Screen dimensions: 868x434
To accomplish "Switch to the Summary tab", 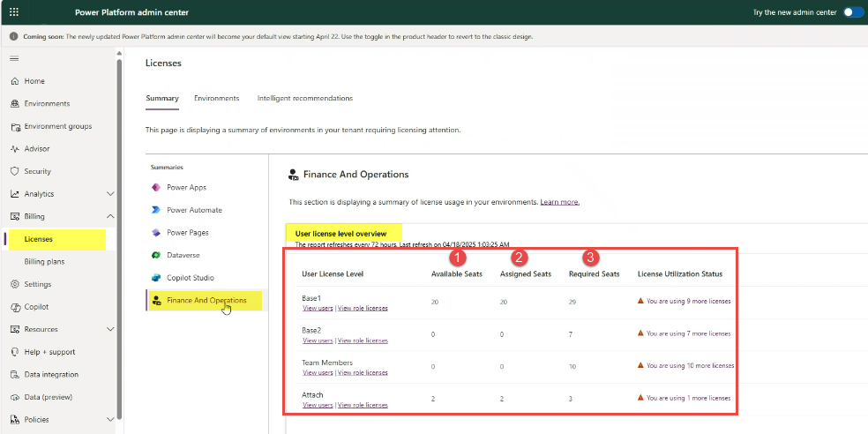I will (x=162, y=98).
